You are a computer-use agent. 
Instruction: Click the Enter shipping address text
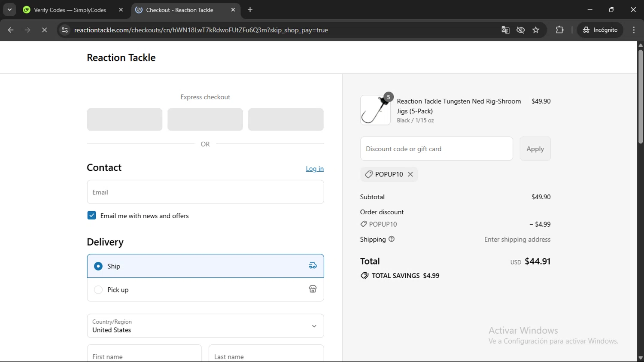[x=517, y=240]
